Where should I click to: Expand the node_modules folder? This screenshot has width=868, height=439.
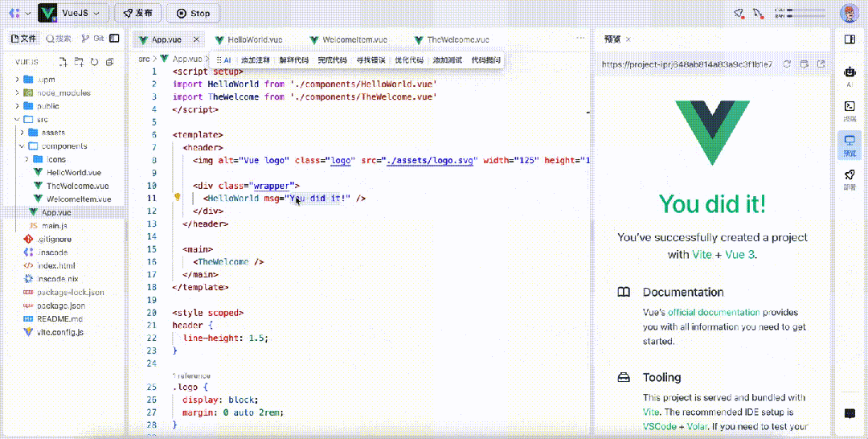point(63,92)
